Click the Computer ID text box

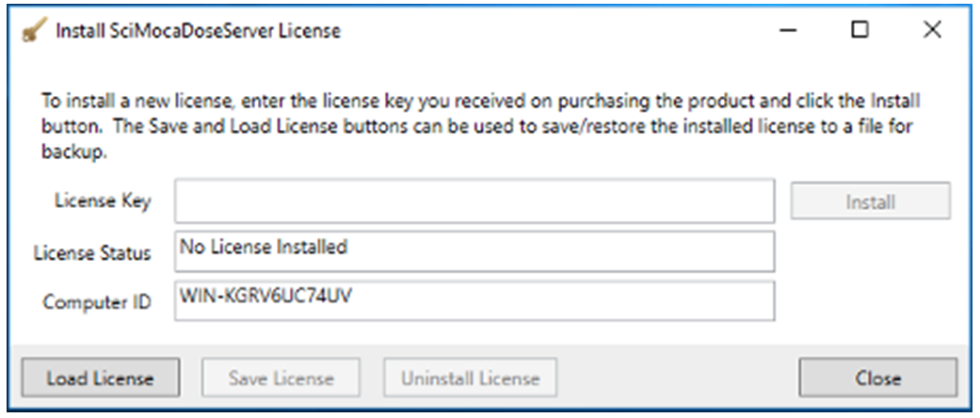coord(474,301)
